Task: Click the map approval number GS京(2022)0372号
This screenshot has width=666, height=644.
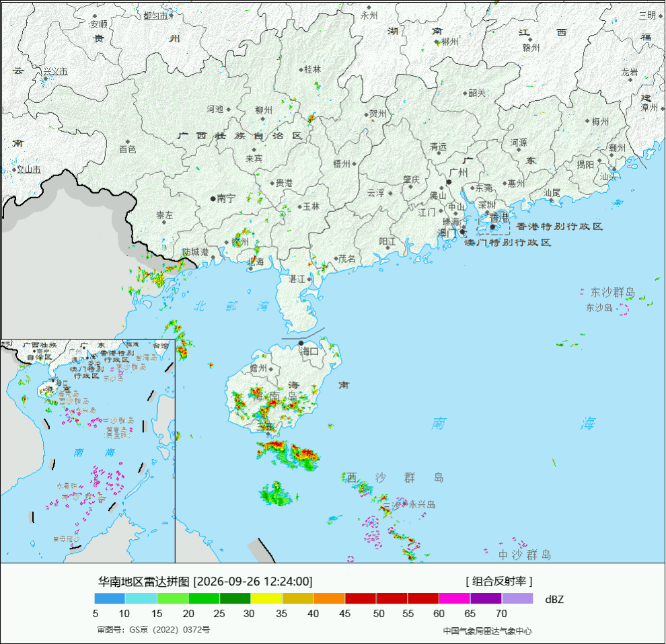Action: pyautogui.click(x=153, y=630)
